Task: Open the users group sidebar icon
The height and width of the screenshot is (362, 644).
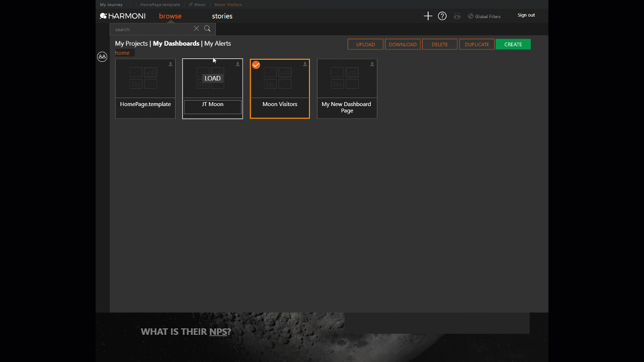Action: coord(102,57)
